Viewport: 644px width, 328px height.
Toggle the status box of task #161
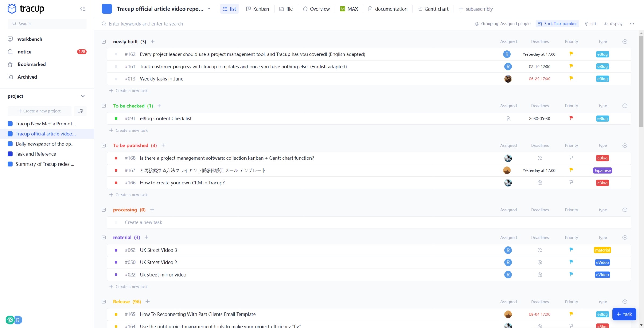pos(116,67)
